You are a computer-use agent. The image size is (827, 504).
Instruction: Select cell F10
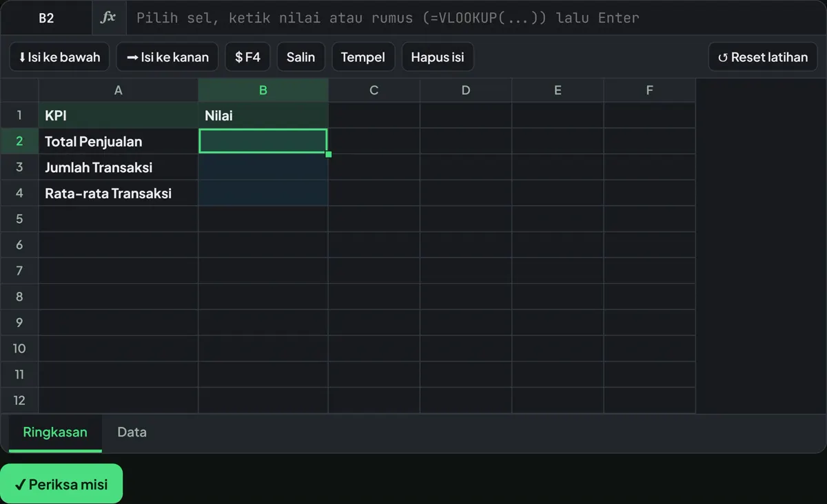point(649,348)
